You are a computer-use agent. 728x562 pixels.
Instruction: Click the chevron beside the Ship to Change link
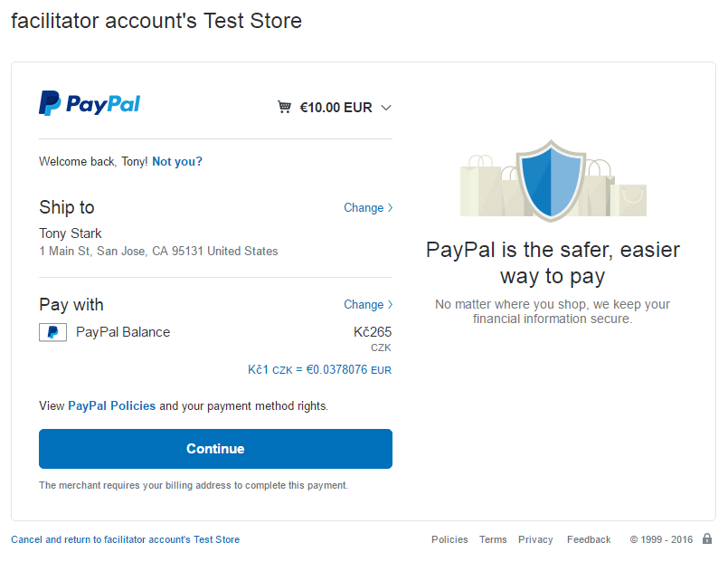pos(390,208)
